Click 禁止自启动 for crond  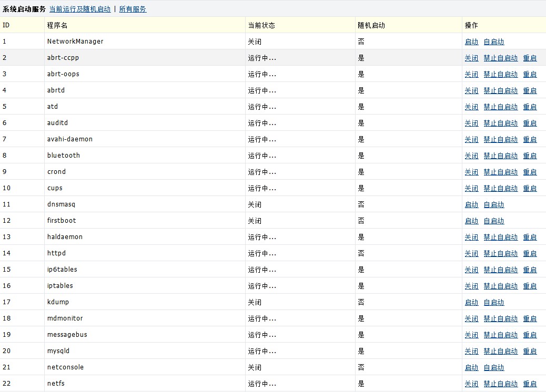(x=500, y=172)
